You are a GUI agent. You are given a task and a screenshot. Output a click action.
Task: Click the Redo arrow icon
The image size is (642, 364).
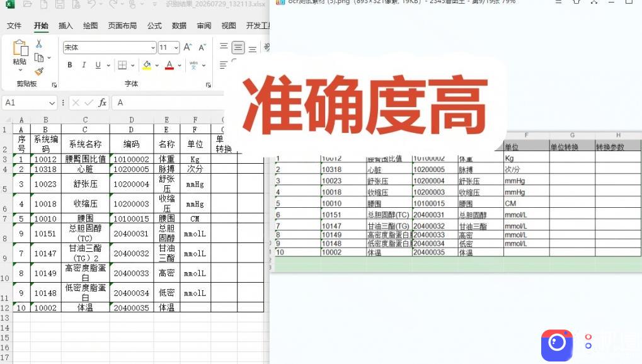(113, 4)
